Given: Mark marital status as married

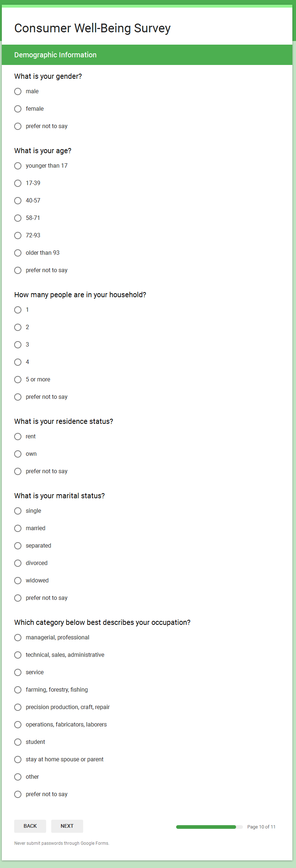Looking at the screenshot, I should click(18, 528).
